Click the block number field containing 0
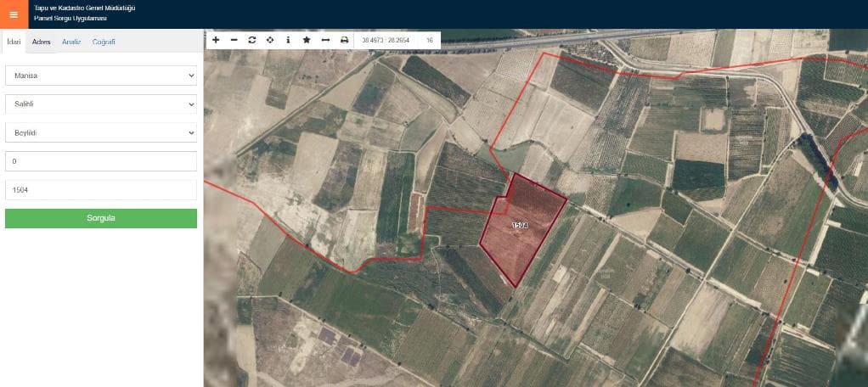This screenshot has height=387, width=868. coord(101,161)
